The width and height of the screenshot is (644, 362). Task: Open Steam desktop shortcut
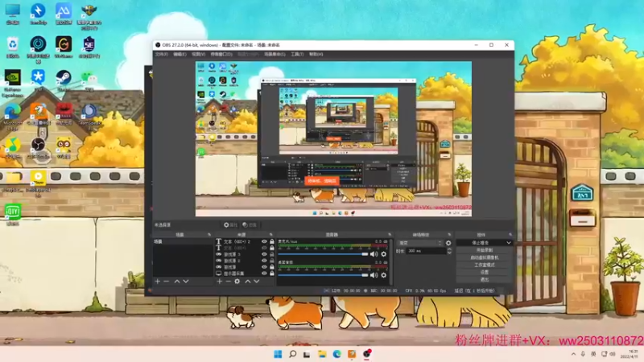[64, 80]
